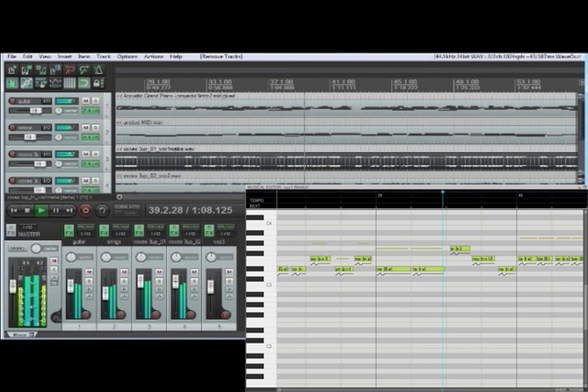Click the Mixer tab at the bottom
The width and height of the screenshot is (588, 392).
coord(22,334)
